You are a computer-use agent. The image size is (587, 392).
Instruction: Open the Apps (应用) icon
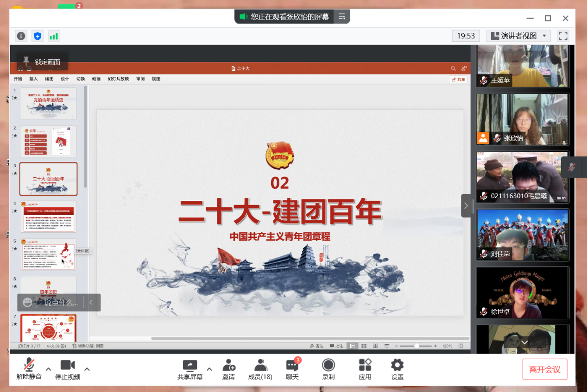coord(365,369)
